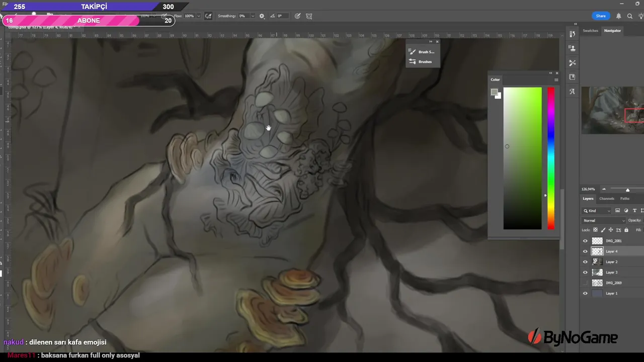Toggle symmetry butterfly options

(x=309, y=16)
